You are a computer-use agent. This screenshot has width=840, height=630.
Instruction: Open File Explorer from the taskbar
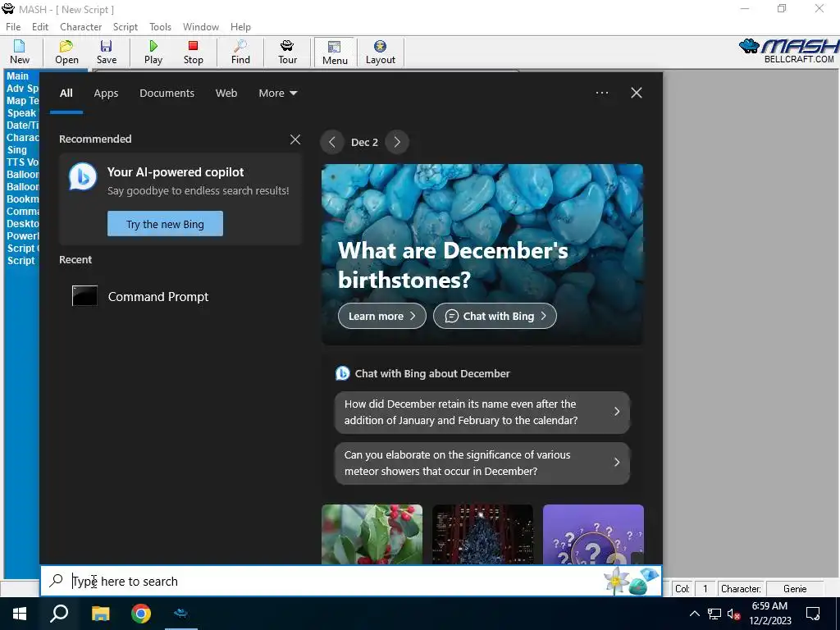coord(100,614)
